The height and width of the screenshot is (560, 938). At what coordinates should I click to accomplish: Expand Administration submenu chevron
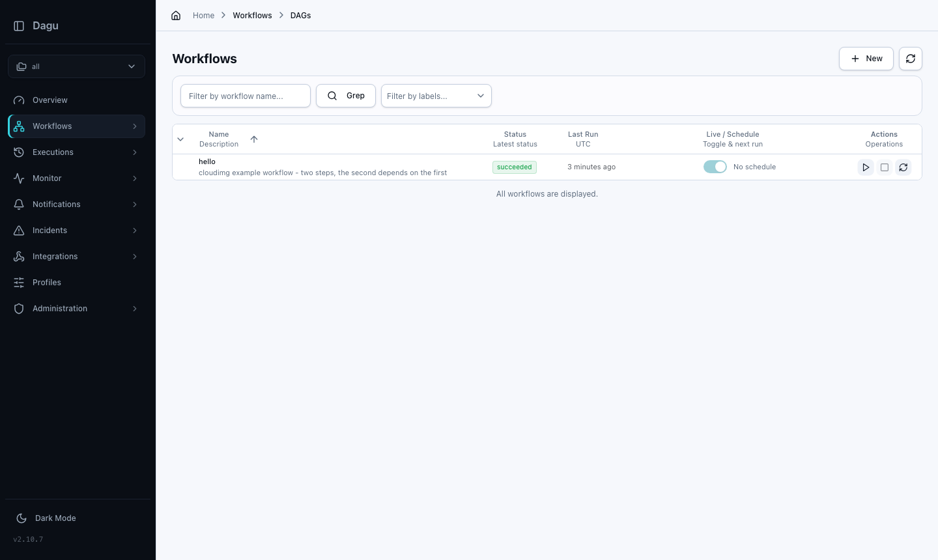[135, 309]
